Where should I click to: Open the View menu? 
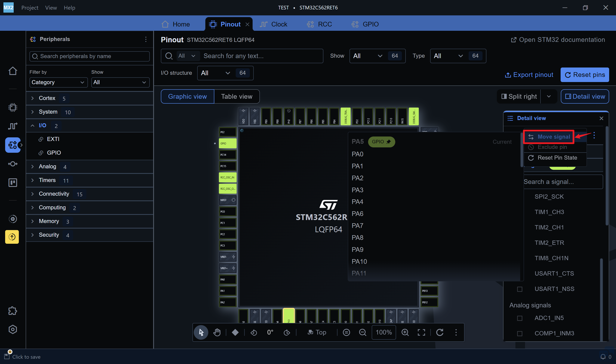[x=51, y=8]
